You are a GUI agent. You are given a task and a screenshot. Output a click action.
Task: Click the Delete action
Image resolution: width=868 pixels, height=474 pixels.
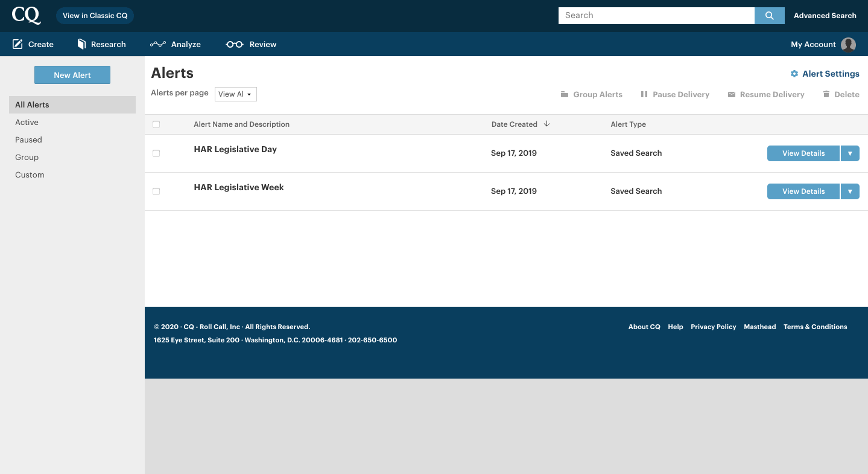[841, 94]
